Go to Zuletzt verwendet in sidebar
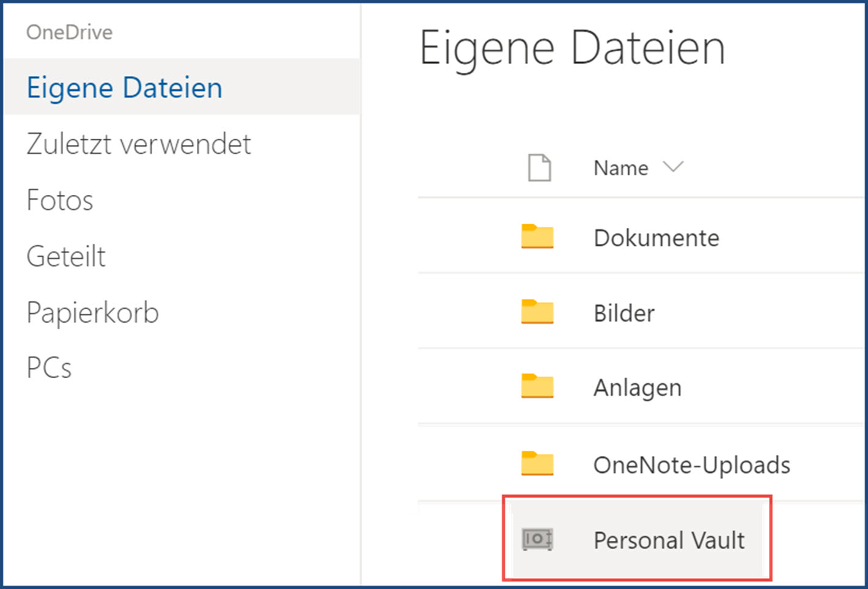 pyautogui.click(x=139, y=144)
